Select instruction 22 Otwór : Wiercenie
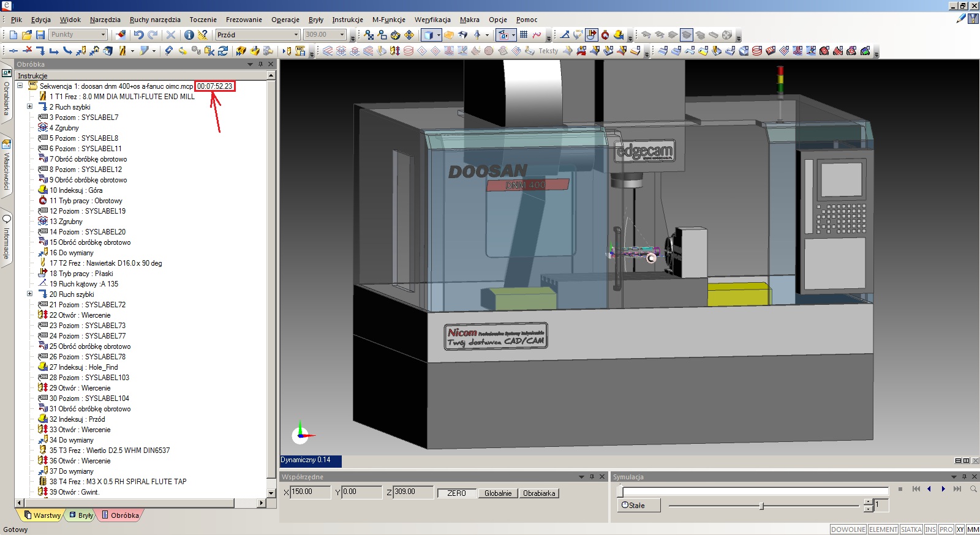Image resolution: width=980 pixels, height=535 pixels. click(80, 315)
